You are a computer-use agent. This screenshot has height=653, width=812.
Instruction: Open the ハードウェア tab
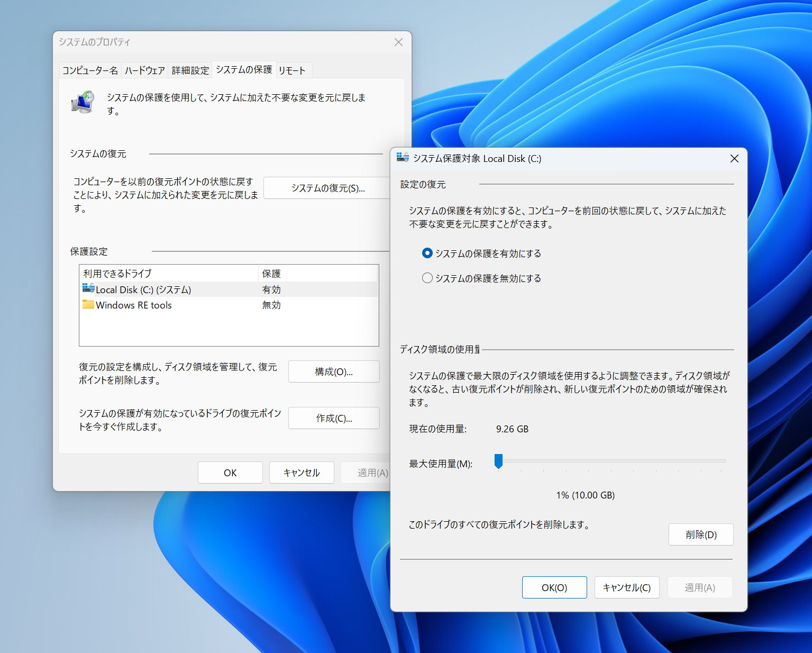coord(144,69)
